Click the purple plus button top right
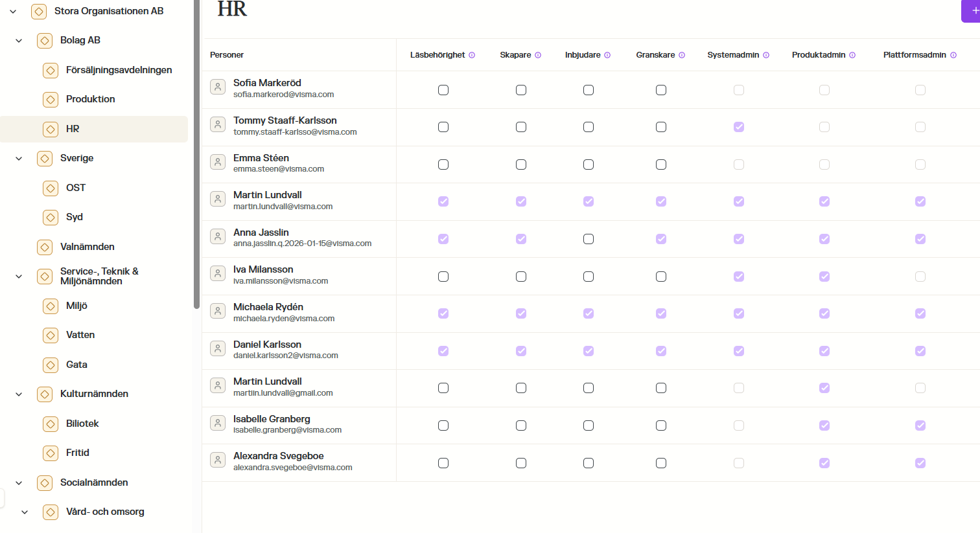 click(x=972, y=10)
